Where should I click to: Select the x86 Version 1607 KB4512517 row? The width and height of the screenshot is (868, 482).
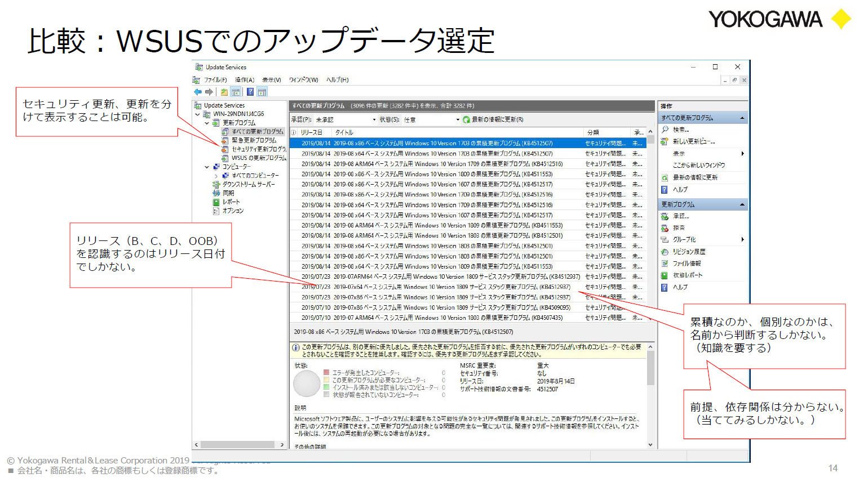tap(467, 184)
